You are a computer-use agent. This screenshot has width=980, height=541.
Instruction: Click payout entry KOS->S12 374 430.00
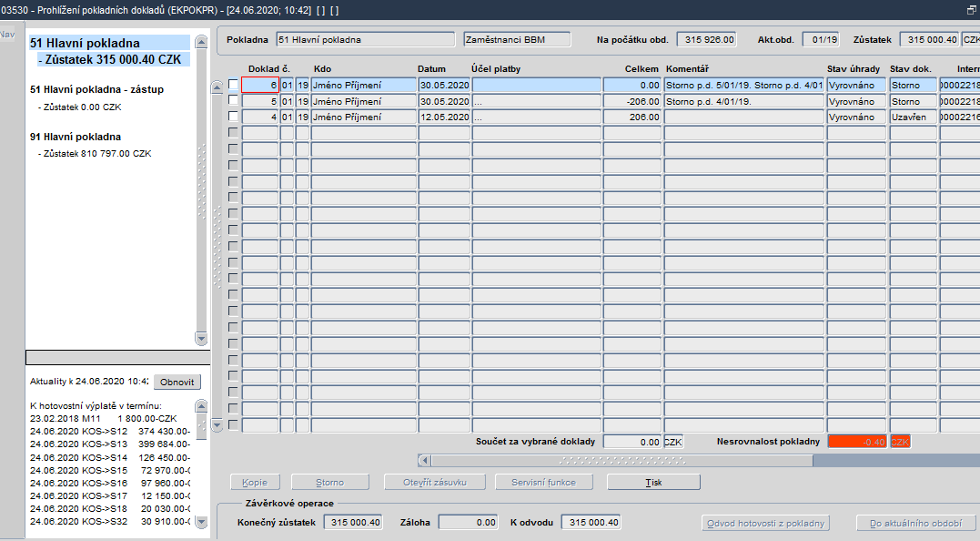[x=110, y=432]
